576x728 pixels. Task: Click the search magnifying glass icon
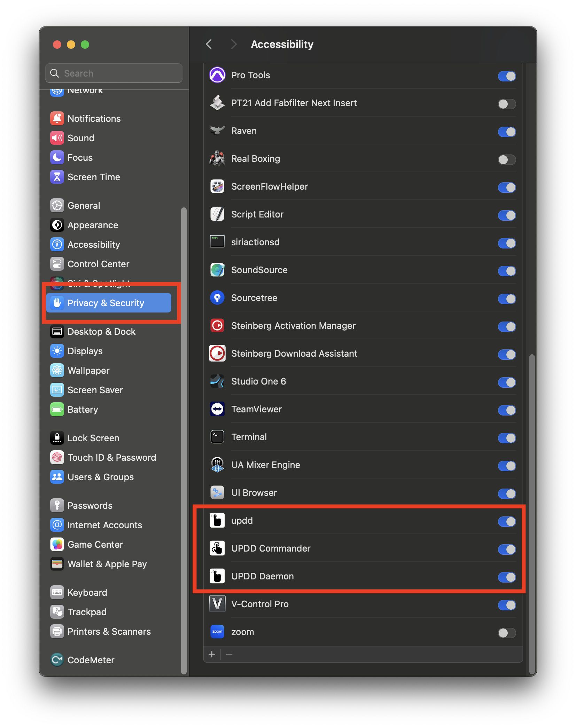pyautogui.click(x=54, y=73)
